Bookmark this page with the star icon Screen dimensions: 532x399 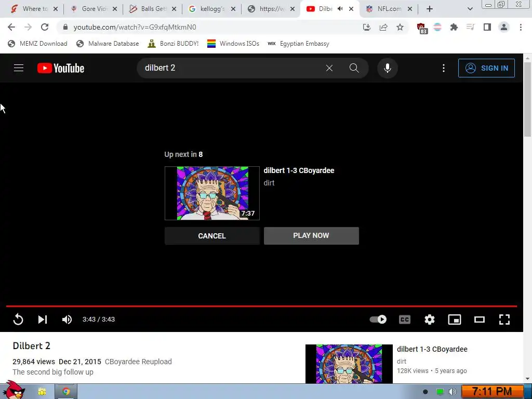pyautogui.click(x=400, y=27)
